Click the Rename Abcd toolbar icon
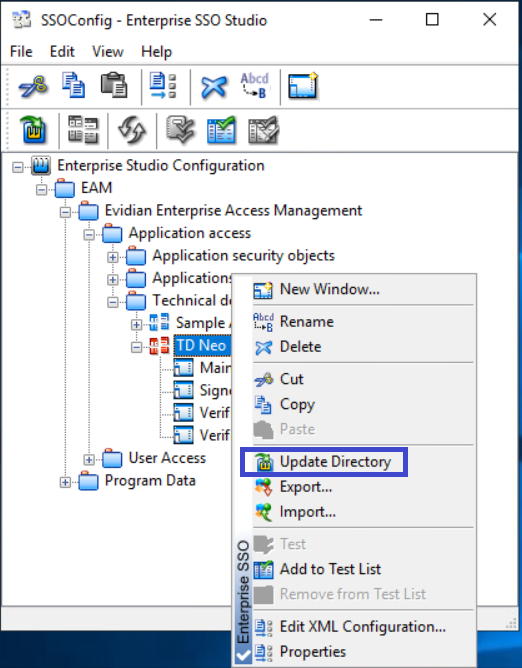Screen dimensions: 522x668 click(254, 86)
